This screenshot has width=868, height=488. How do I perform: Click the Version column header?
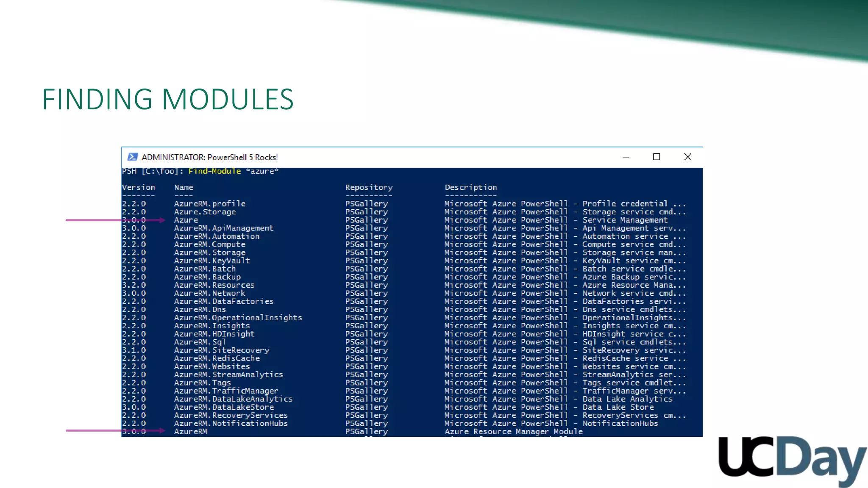(139, 187)
